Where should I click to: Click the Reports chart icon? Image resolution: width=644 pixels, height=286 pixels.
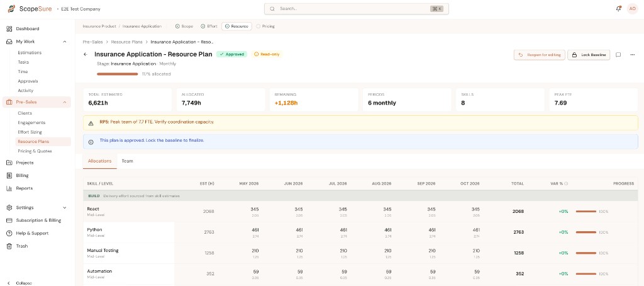(x=9, y=188)
